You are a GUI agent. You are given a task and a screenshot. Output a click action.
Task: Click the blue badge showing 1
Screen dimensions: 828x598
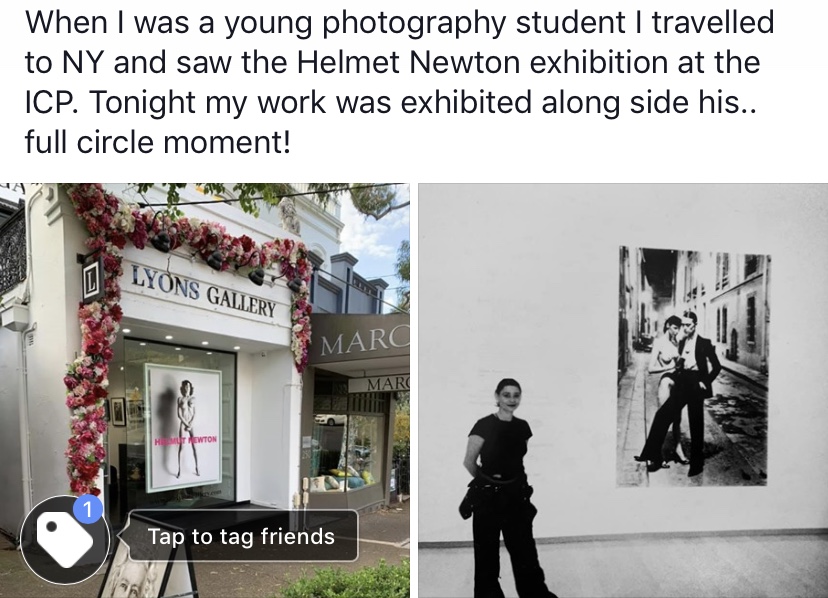pyautogui.click(x=88, y=510)
